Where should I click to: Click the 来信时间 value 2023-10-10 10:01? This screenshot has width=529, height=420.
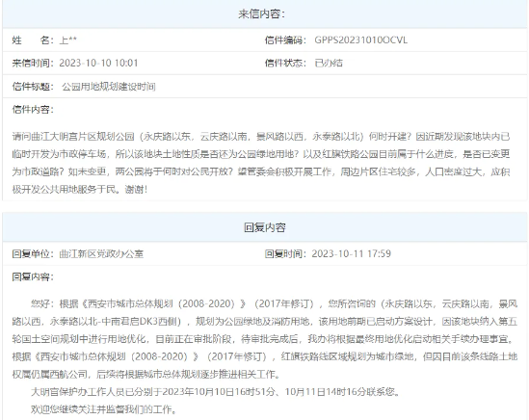tap(98, 63)
